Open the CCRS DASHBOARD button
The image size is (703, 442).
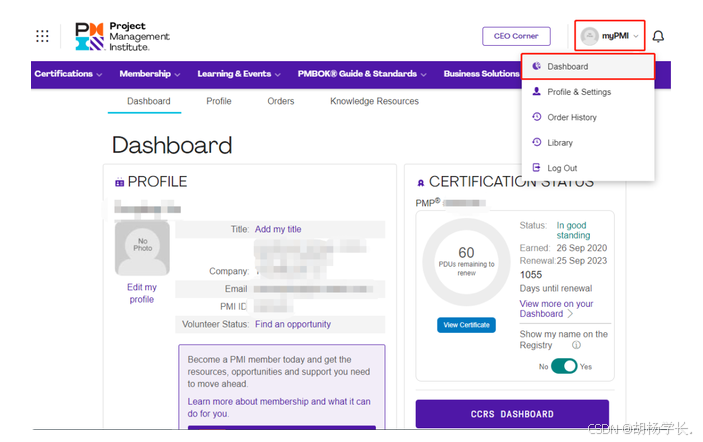point(512,414)
